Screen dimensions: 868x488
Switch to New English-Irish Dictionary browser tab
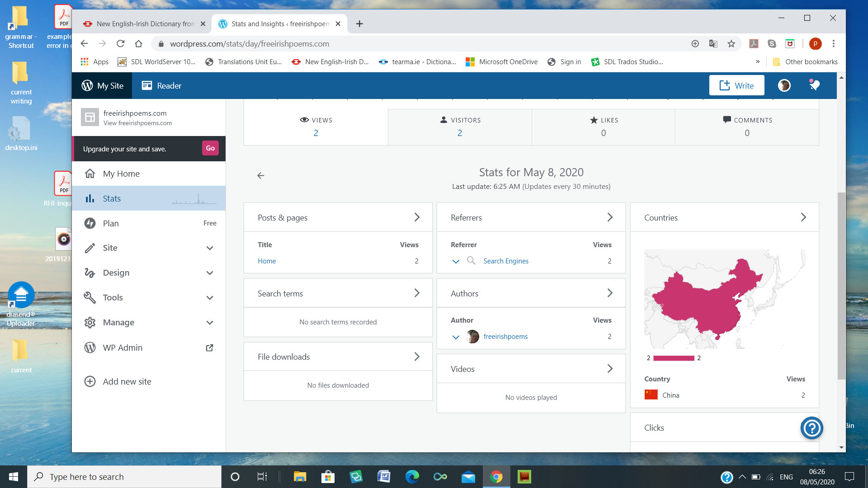click(x=145, y=24)
